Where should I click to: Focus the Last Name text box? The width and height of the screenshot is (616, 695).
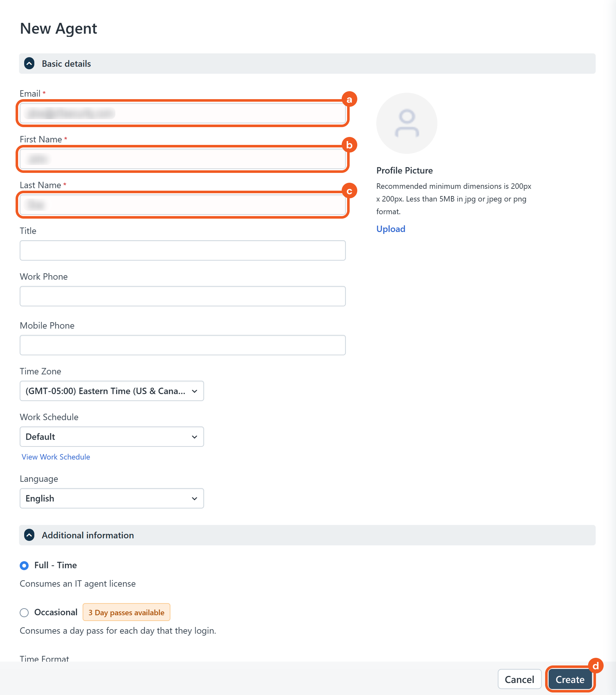[183, 205]
